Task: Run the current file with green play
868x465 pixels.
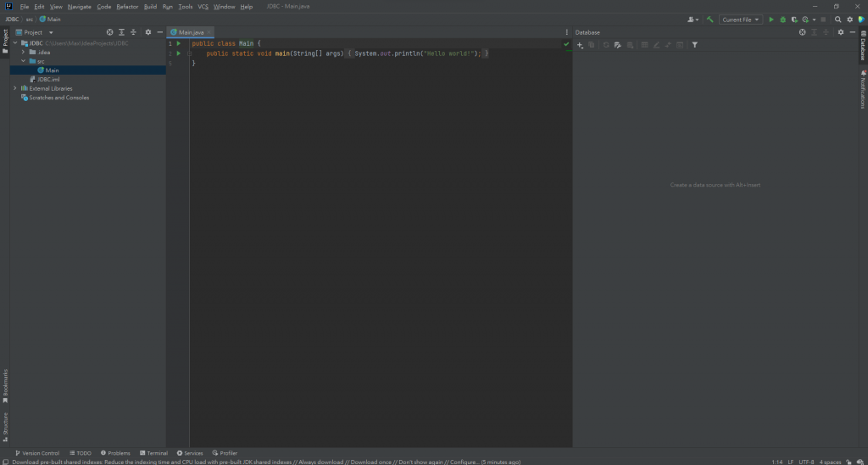Action: 771,20
